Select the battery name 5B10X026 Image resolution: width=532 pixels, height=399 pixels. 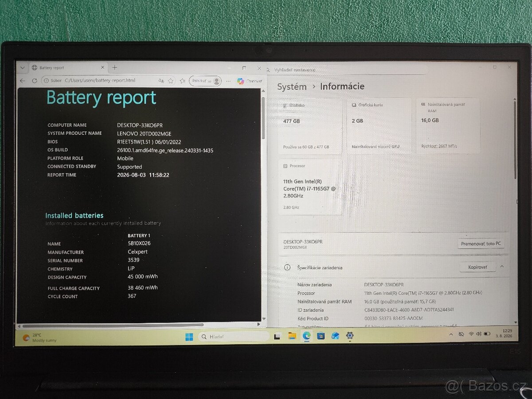pyautogui.click(x=139, y=243)
